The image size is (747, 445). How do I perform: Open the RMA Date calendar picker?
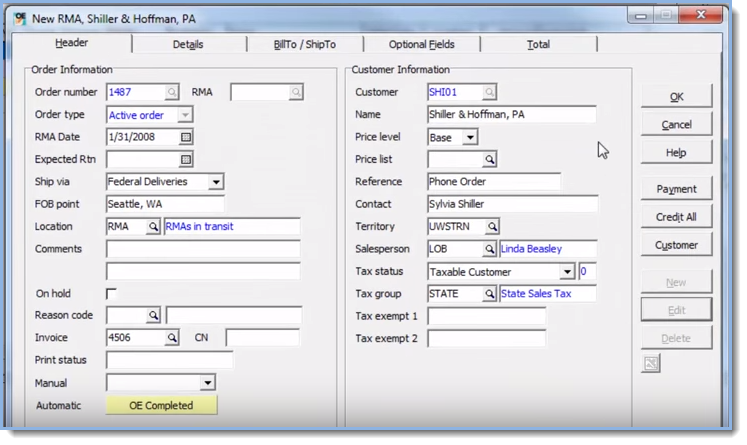click(186, 137)
